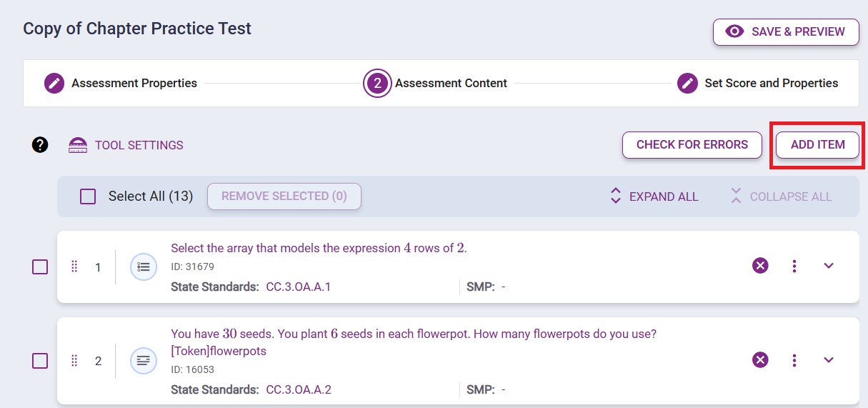Open Tool Settings protractor icon
This screenshot has width=868, height=408.
tap(77, 145)
